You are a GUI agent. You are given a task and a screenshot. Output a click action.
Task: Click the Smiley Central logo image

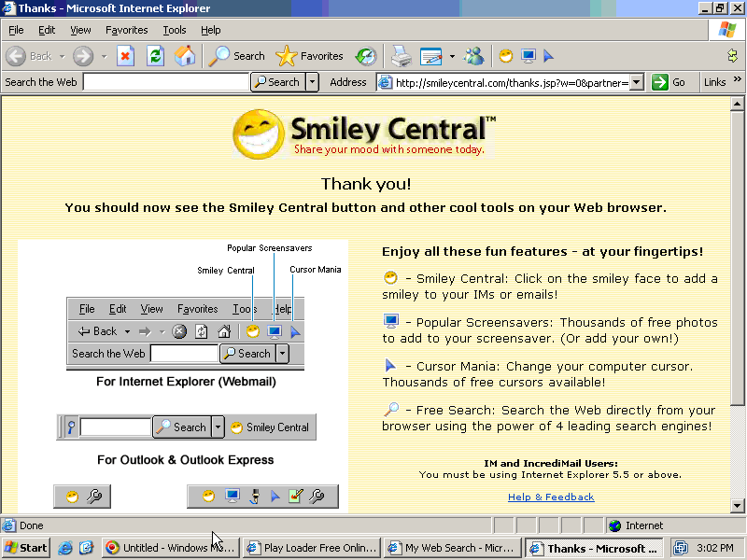pos(364,133)
